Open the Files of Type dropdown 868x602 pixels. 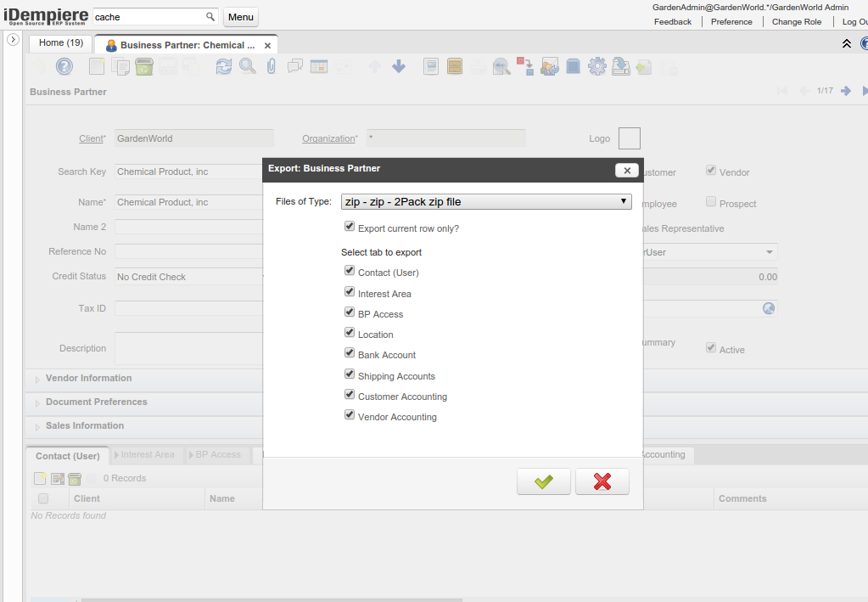point(486,201)
